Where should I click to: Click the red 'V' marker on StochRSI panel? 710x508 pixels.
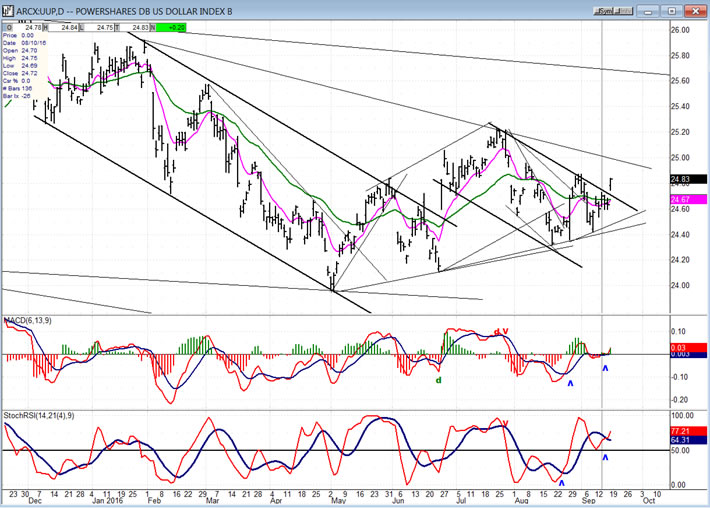[x=506, y=423]
